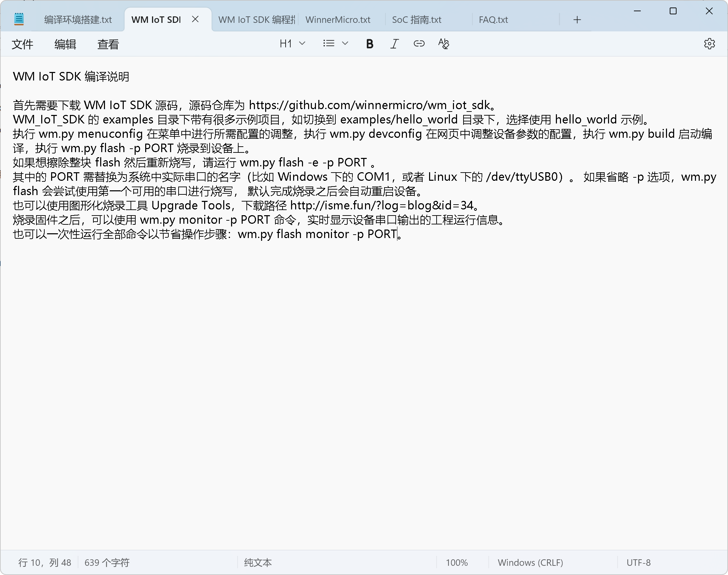Click the Windows (CRLF) line ending indicator
This screenshot has width=728, height=575.
click(530, 562)
